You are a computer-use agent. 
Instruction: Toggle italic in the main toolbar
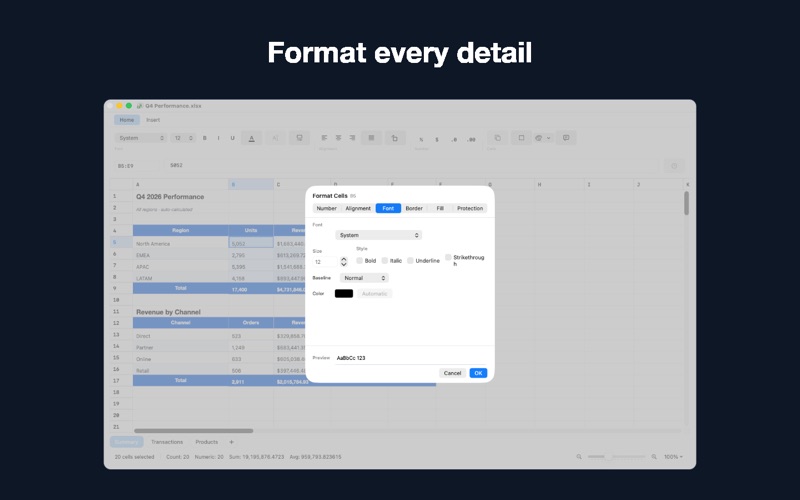[218, 138]
